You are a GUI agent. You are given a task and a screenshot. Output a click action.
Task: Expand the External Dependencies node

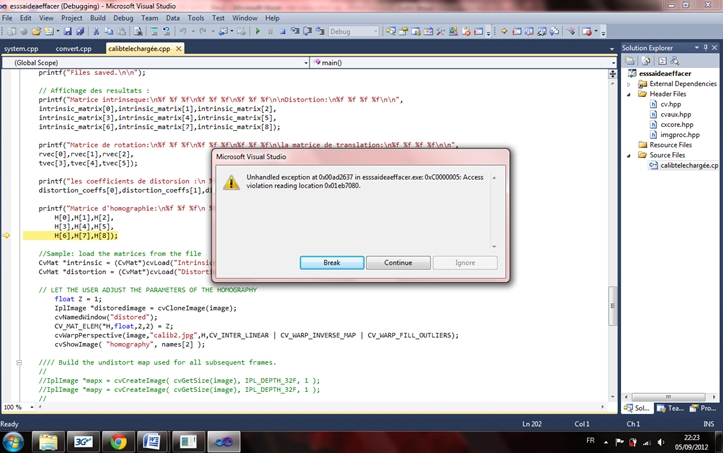629,84
